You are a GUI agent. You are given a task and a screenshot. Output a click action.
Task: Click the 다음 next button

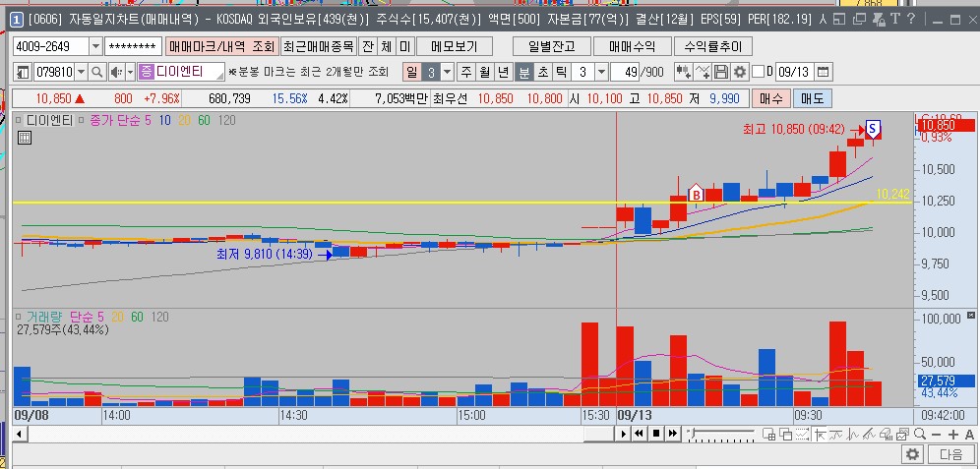950,454
